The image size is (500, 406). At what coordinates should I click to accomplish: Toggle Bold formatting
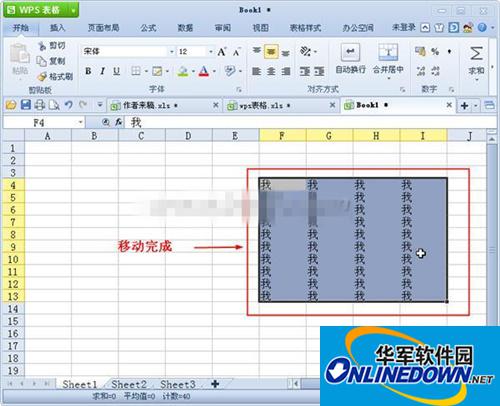(x=88, y=71)
